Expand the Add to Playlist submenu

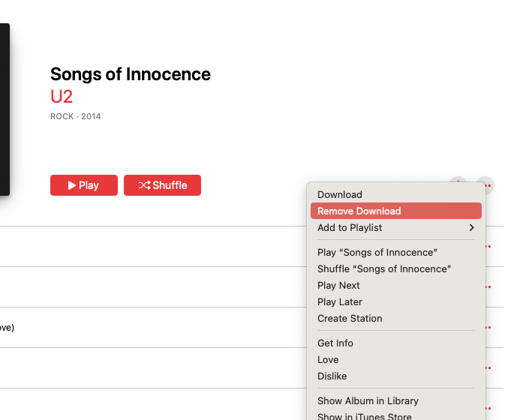click(x=396, y=227)
